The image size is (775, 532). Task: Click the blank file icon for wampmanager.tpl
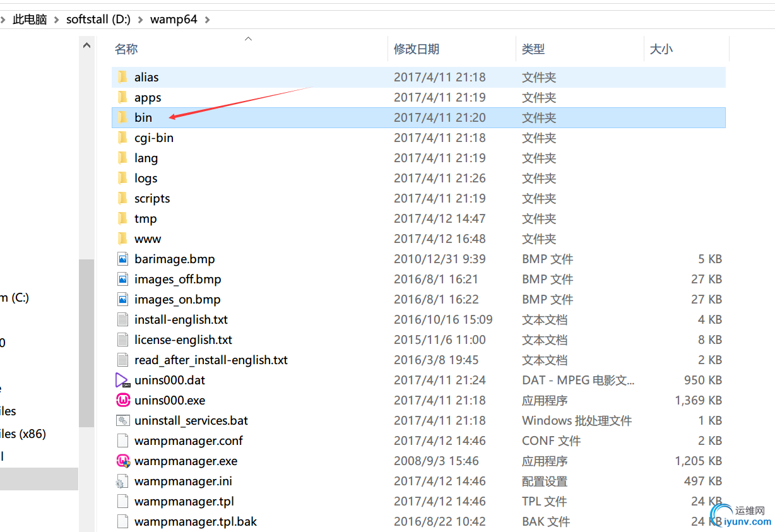click(122, 501)
